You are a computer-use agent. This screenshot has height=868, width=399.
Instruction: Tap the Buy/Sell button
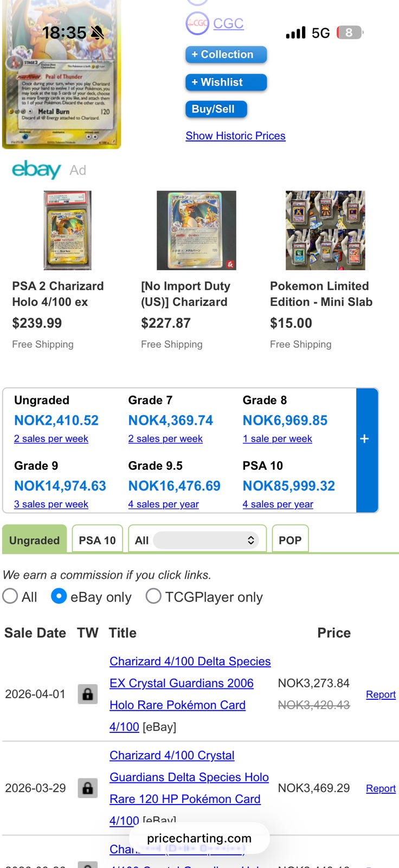pyautogui.click(x=216, y=109)
